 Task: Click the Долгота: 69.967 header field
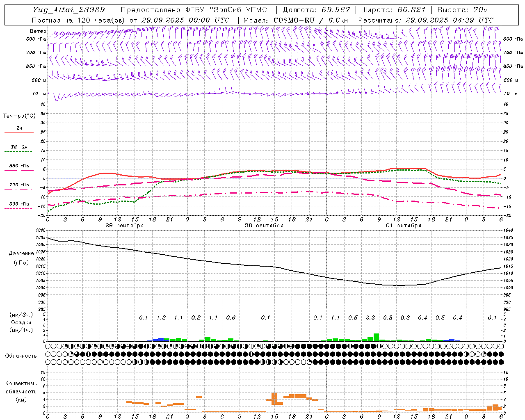coord(316,10)
